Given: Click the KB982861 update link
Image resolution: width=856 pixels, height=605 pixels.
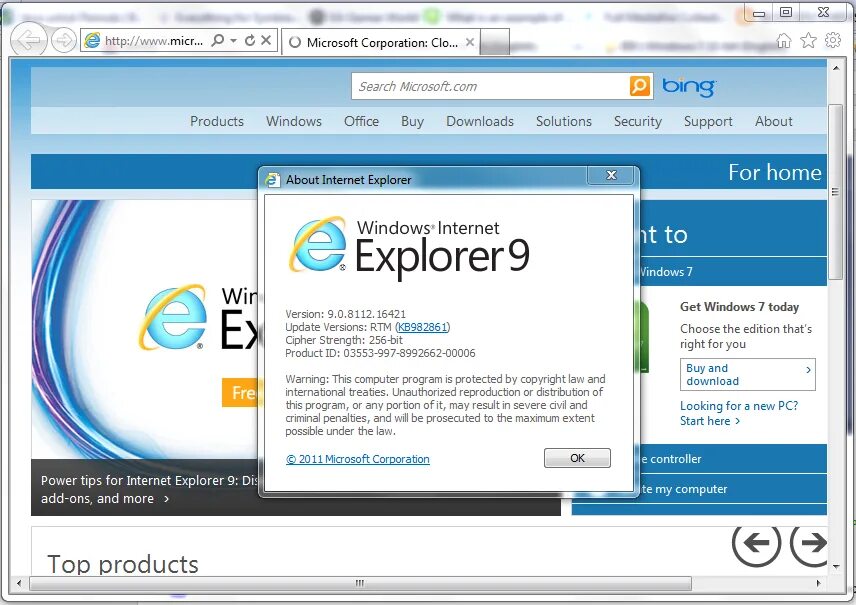Looking at the screenshot, I should click(x=423, y=327).
